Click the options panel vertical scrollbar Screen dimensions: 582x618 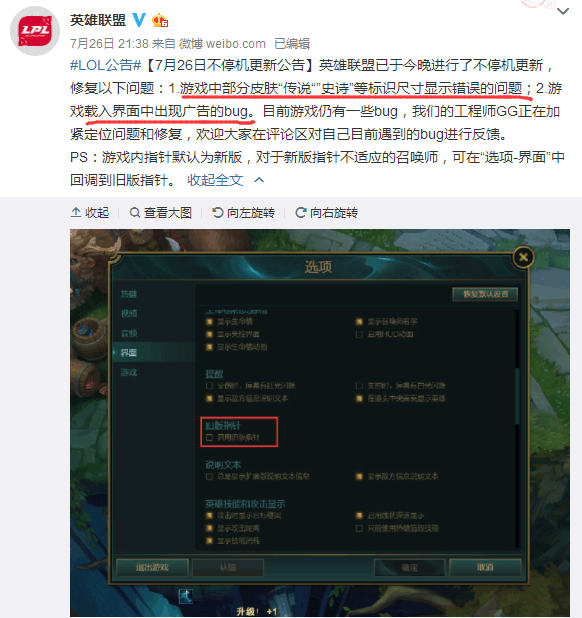pyautogui.click(x=517, y=429)
